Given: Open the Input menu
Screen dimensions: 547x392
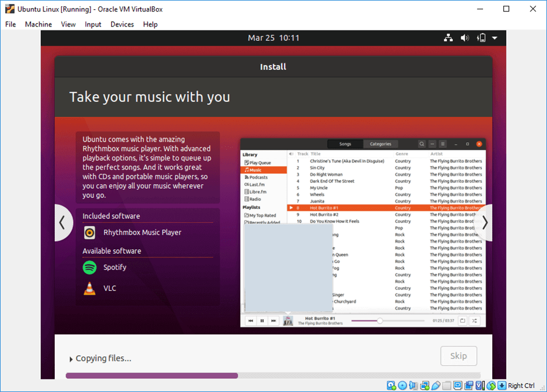Looking at the screenshot, I should (x=93, y=24).
